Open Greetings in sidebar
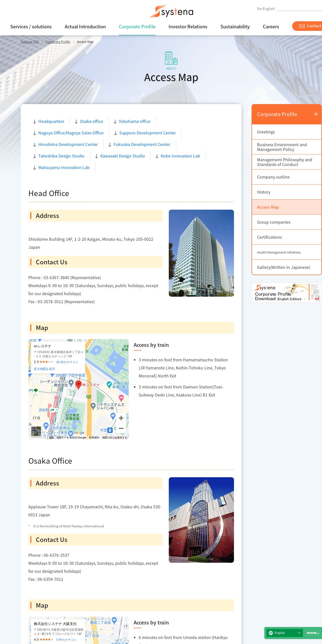 click(287, 132)
